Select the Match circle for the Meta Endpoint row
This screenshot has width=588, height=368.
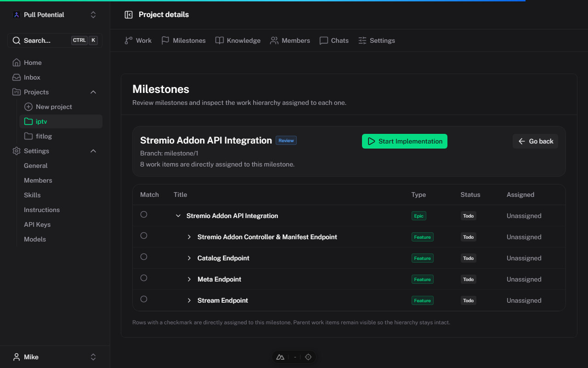tap(144, 278)
